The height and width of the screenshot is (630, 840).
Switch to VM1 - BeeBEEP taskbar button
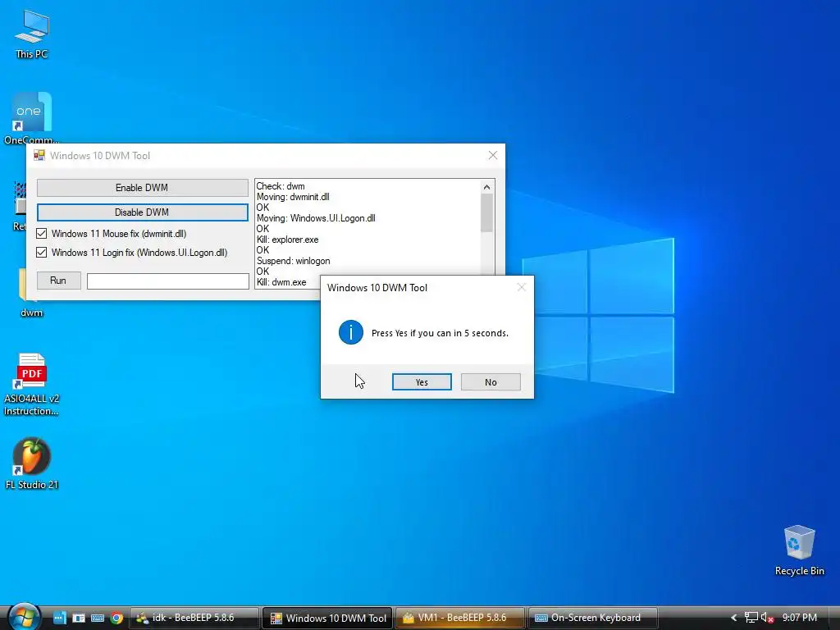click(460, 618)
